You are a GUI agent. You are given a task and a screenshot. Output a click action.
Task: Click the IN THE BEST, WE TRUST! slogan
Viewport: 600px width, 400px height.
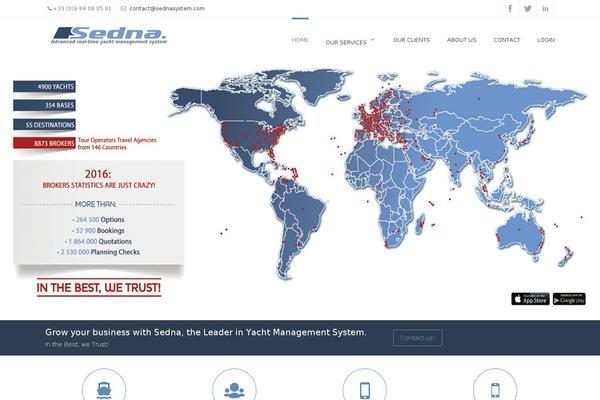(99, 287)
